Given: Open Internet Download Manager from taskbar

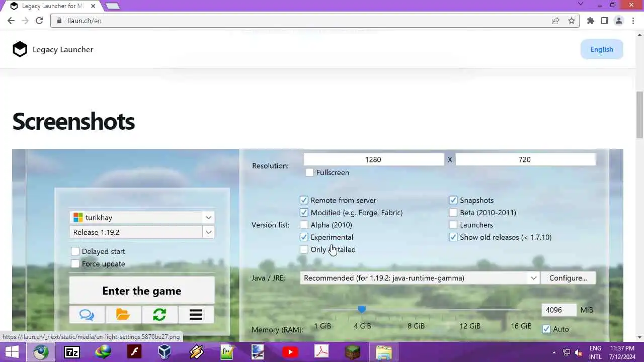Looking at the screenshot, I should tap(103, 352).
